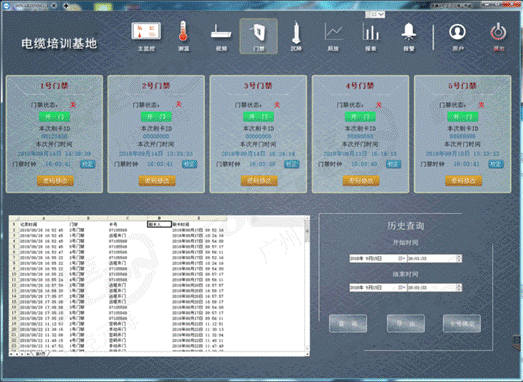Click the 导出 export button
The height and width of the screenshot is (382, 523).
click(x=406, y=324)
